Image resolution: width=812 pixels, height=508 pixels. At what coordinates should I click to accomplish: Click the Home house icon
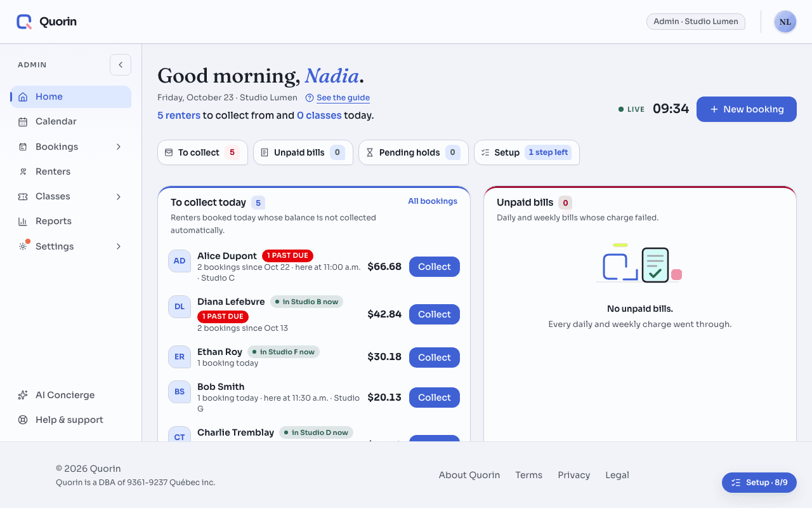click(23, 97)
